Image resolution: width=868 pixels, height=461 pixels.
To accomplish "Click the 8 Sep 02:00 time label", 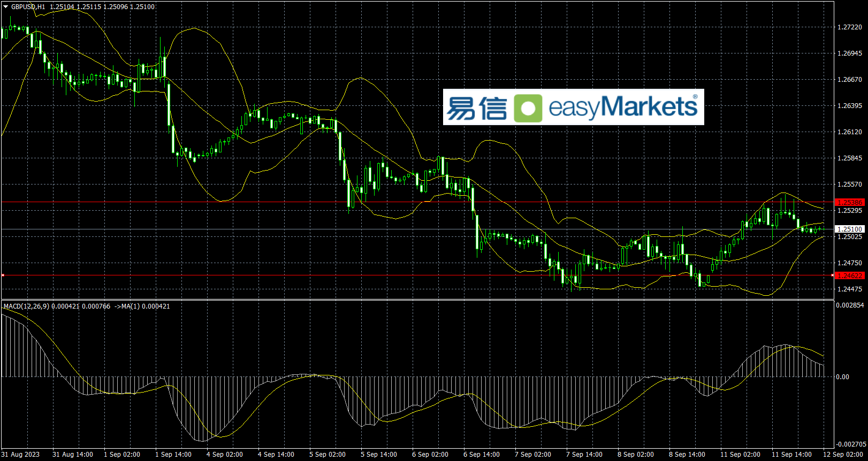I will coord(636,455).
